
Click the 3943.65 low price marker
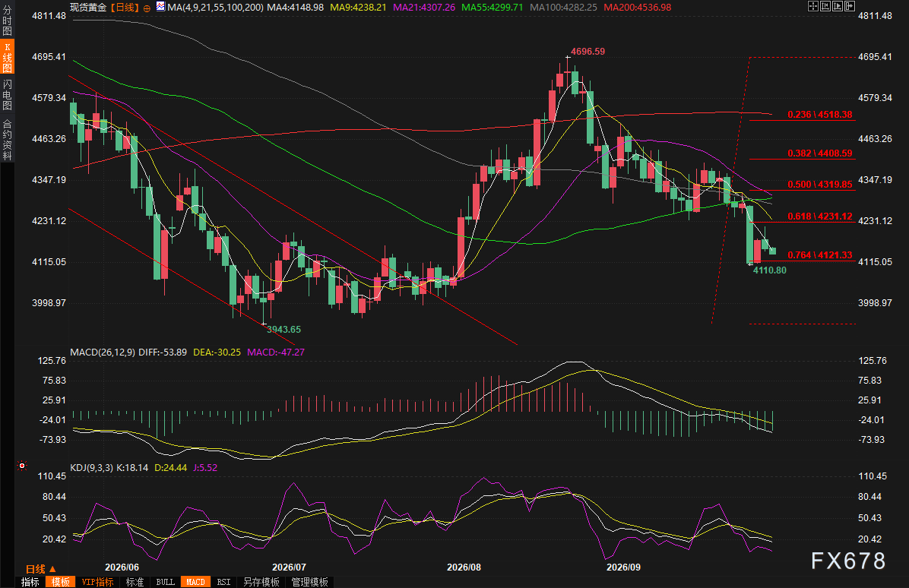283,330
